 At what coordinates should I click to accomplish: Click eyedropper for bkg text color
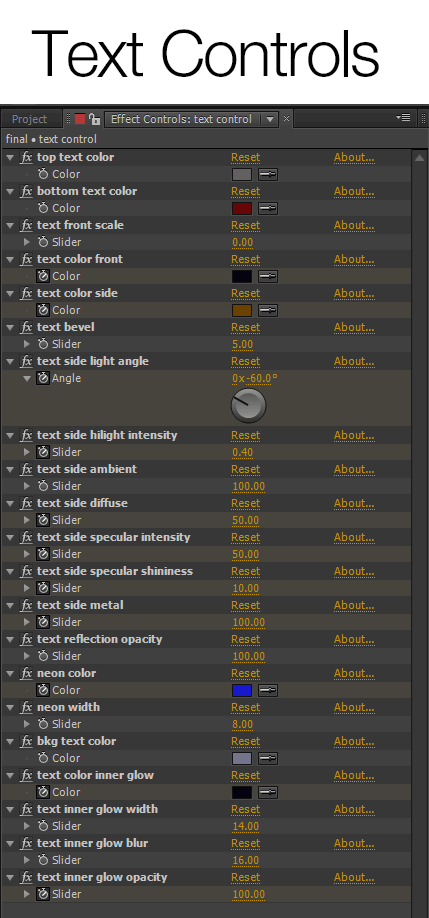[x=268, y=758]
